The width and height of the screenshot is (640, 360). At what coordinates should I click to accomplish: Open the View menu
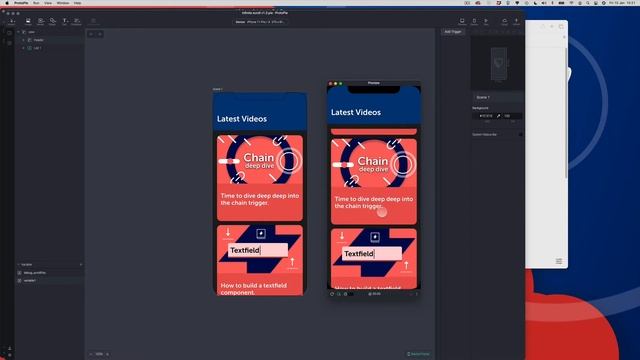[x=48, y=3]
